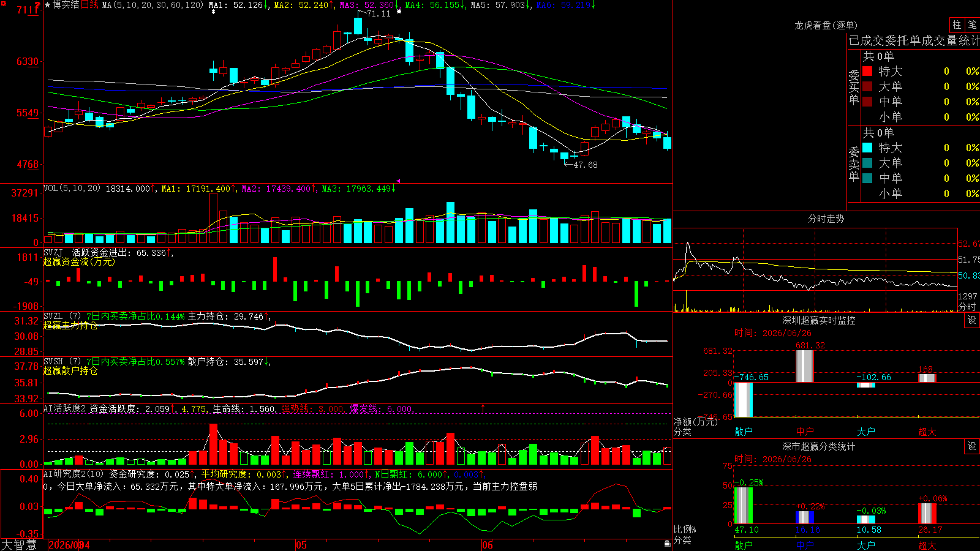This screenshot has height=551, width=980.
Task: Select the SVZJ indicator name
Action: point(53,253)
